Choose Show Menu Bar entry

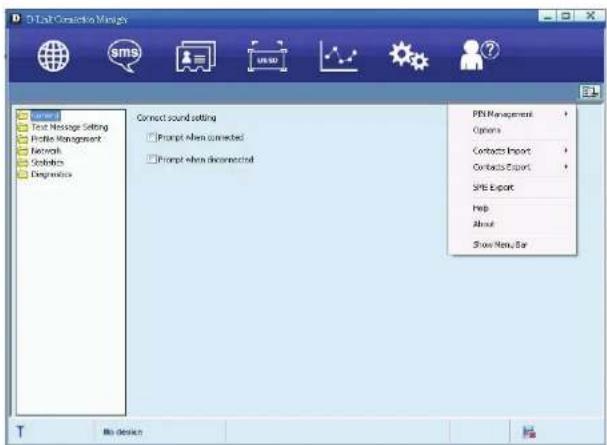512,245
